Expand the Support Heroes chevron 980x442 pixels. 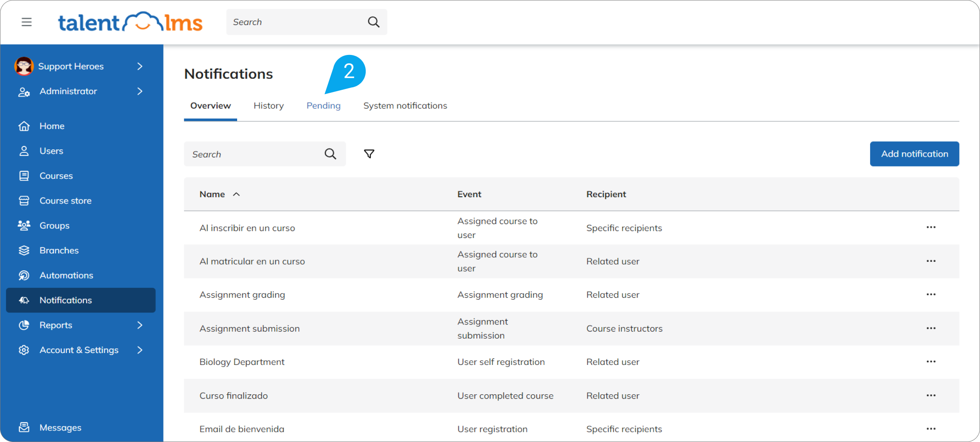coord(140,66)
